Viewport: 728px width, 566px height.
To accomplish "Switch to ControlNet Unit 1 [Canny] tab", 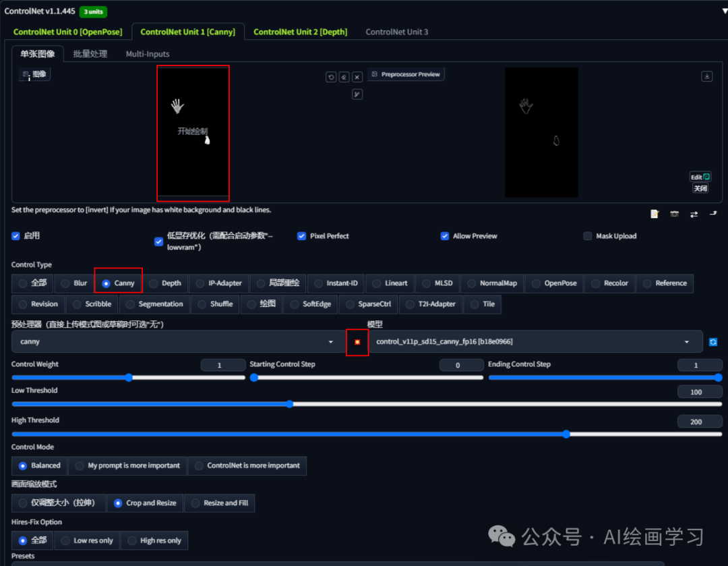I will 187,32.
